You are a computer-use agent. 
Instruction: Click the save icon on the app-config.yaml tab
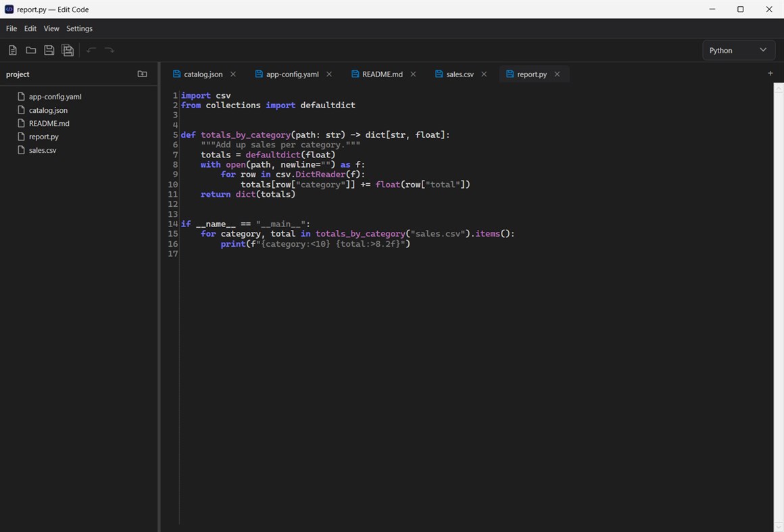pos(259,74)
